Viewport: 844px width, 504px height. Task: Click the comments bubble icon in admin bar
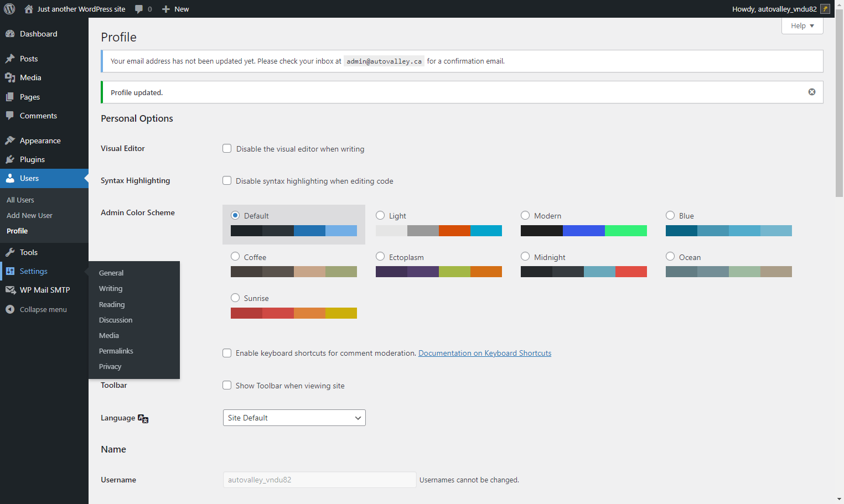coord(139,9)
